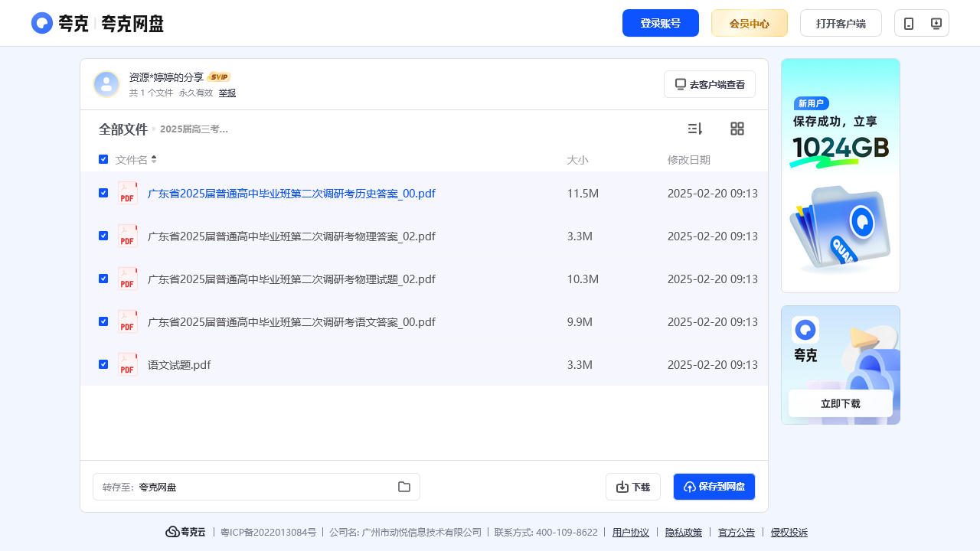Open 官方公告 footer link

pos(737,533)
